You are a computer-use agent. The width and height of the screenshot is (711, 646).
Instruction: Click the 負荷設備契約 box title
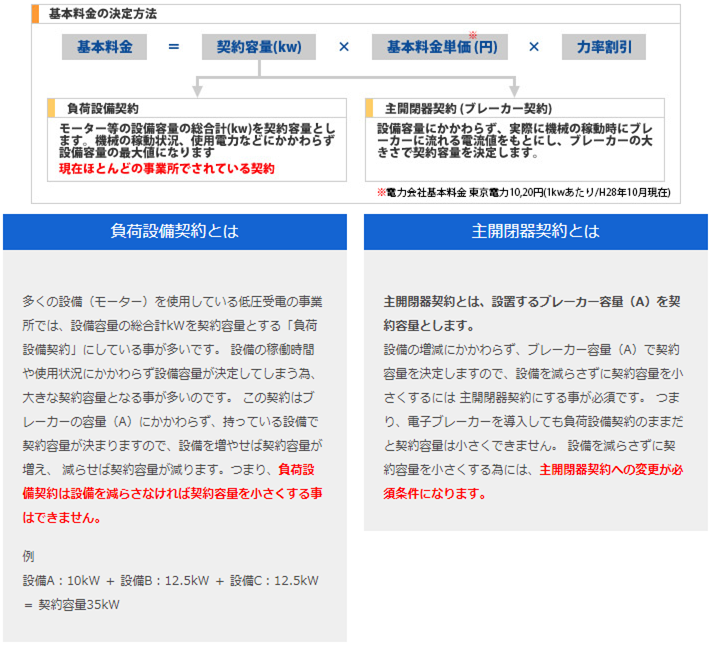tap(103, 109)
